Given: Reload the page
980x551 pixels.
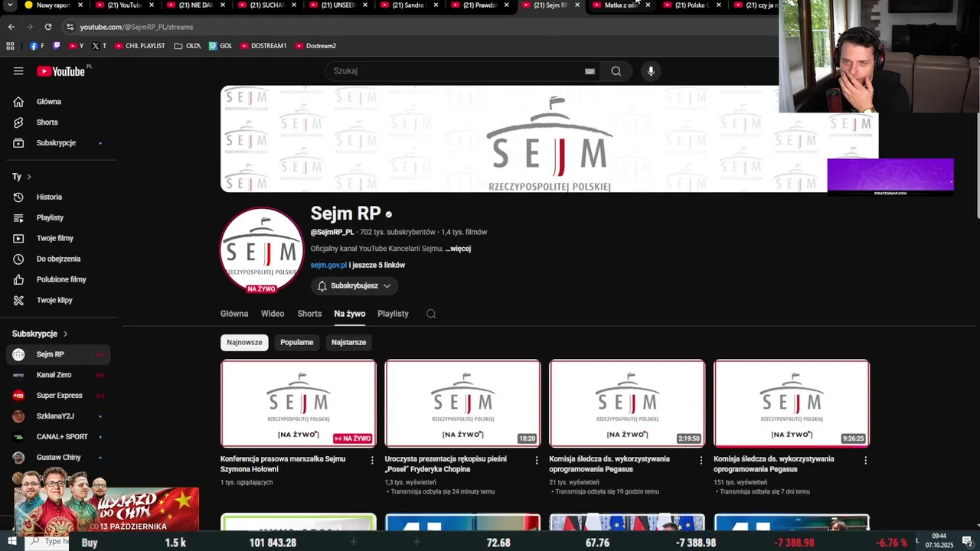Looking at the screenshot, I should click(x=47, y=27).
